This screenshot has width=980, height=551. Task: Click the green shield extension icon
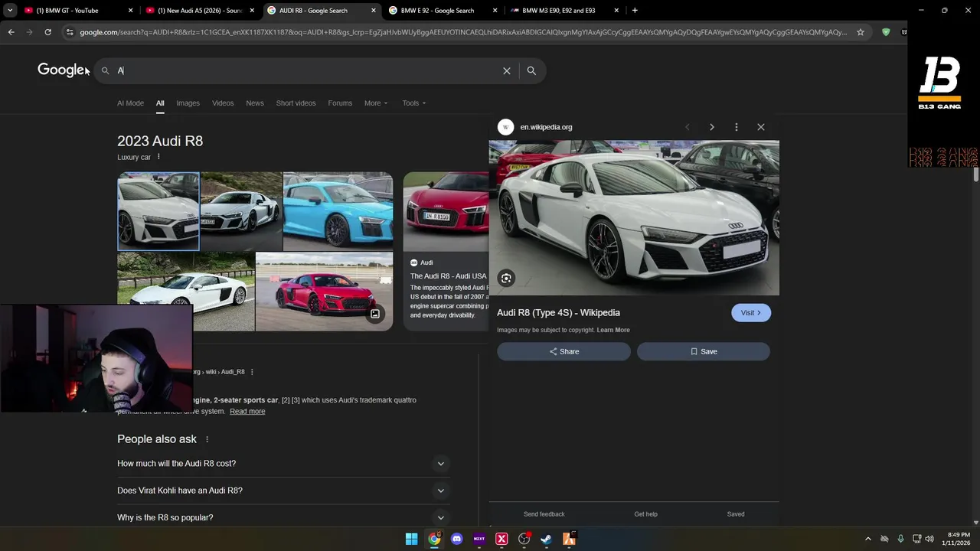point(886,32)
